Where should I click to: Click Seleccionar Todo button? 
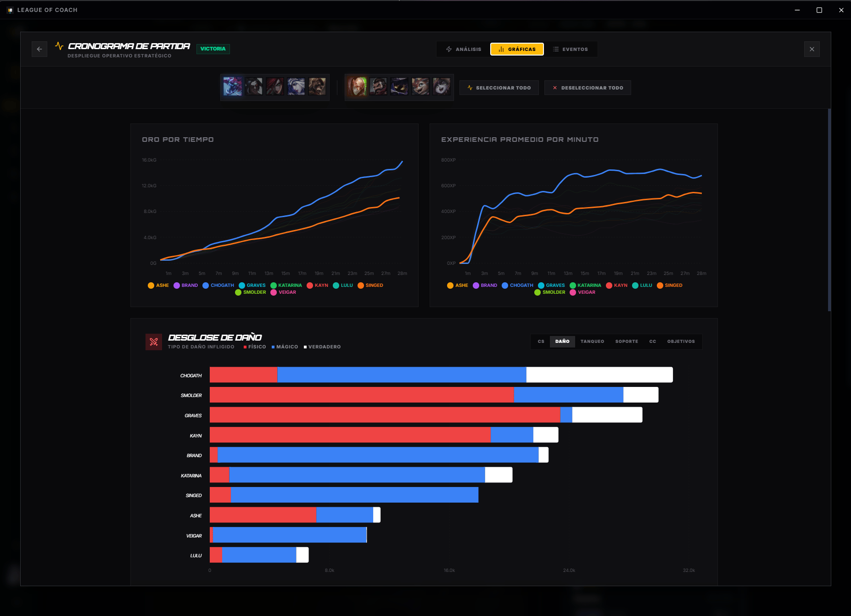[499, 88]
